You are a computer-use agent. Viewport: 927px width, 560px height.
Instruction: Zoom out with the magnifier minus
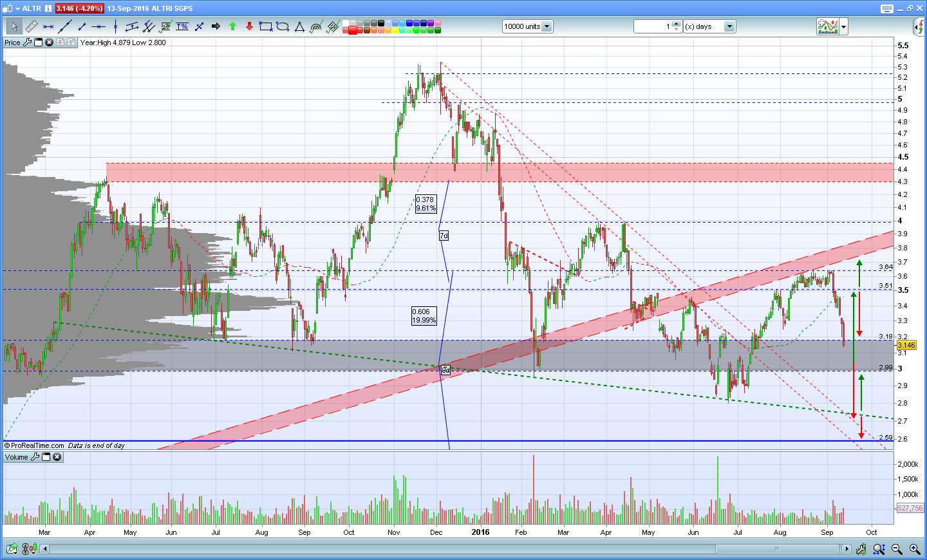(897, 549)
